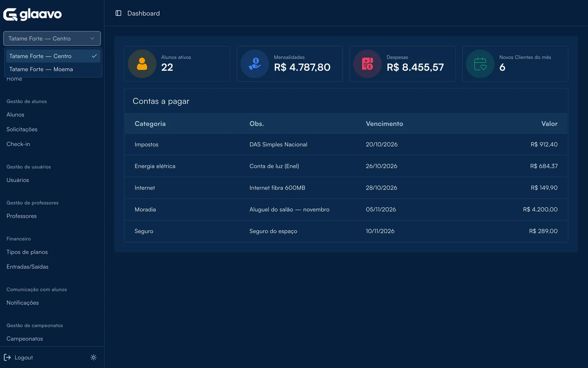Image resolution: width=588 pixels, height=368 pixels.
Task: Click the Despesas calculator icon
Action: 367,64
